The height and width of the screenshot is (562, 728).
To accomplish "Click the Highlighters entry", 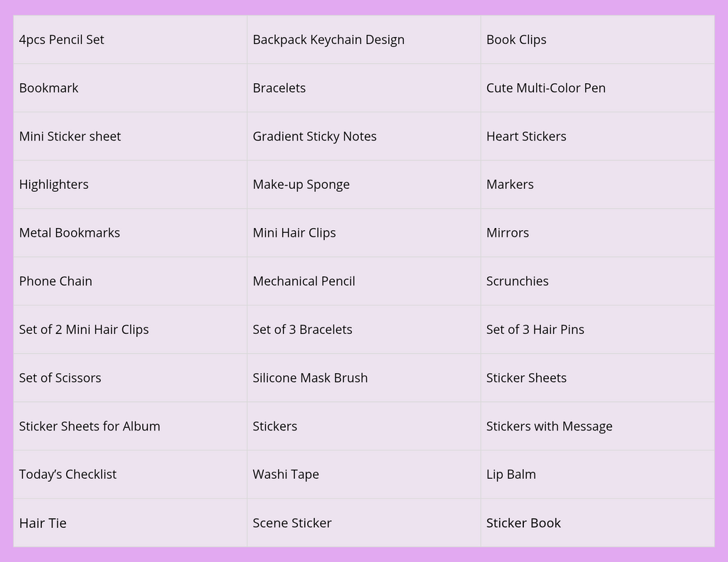I will 130,184.
